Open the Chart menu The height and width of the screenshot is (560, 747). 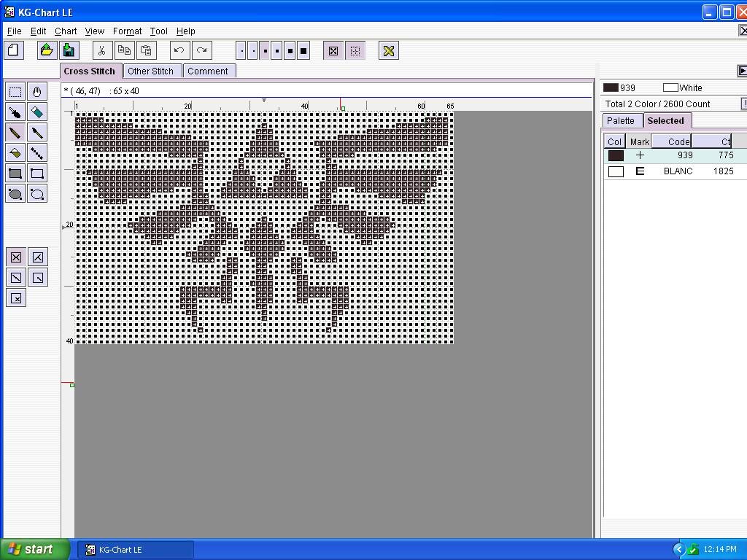click(x=65, y=31)
